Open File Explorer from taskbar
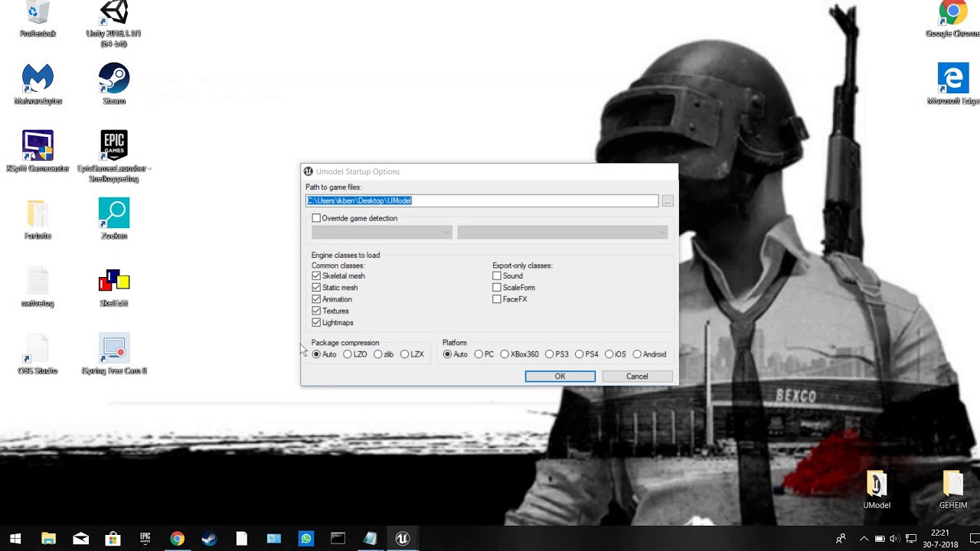 click(x=48, y=539)
